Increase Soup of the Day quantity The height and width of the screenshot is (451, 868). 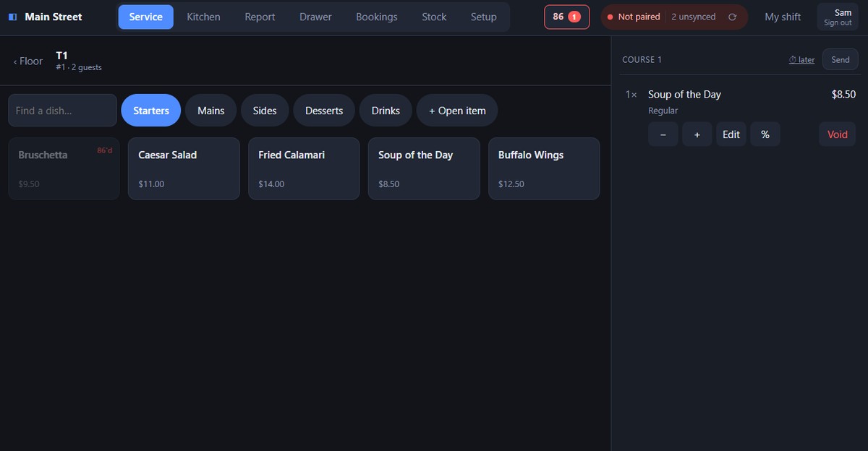point(697,134)
